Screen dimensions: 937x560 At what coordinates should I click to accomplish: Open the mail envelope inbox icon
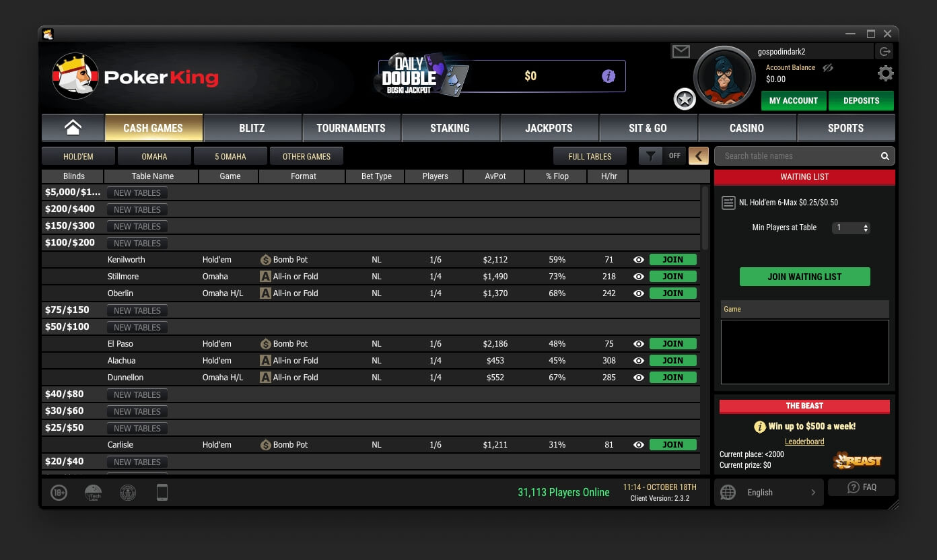(681, 52)
